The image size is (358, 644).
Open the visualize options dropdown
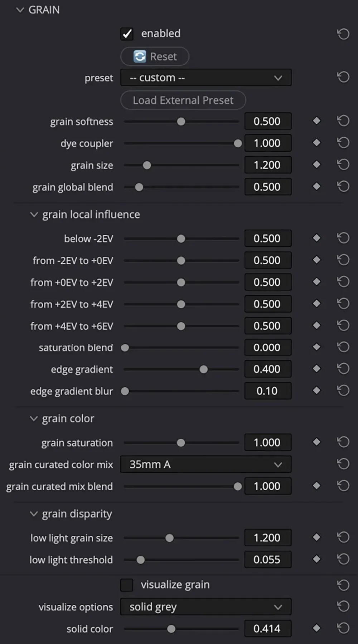tap(206, 607)
